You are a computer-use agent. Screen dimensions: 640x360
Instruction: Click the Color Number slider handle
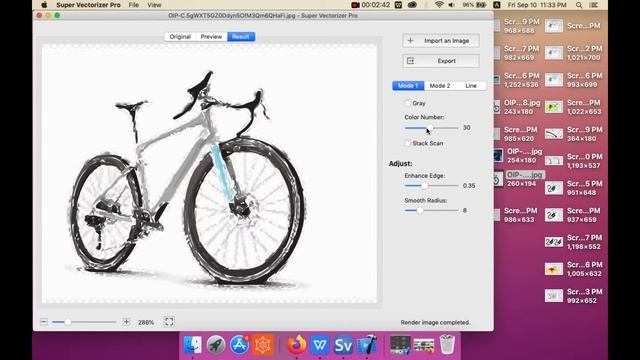(x=429, y=128)
